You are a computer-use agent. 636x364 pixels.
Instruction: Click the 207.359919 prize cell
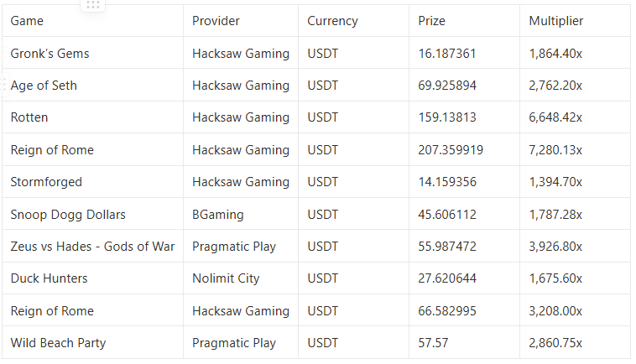(x=464, y=149)
